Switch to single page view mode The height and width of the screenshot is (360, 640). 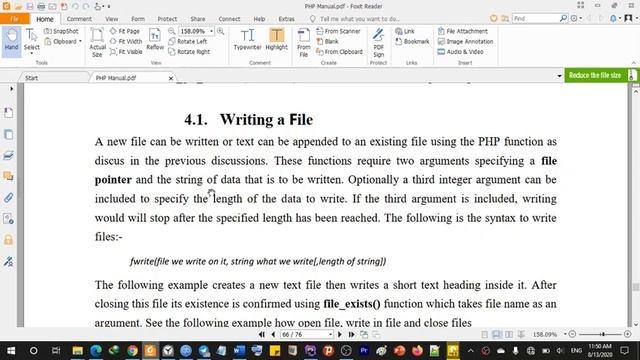[484, 335]
